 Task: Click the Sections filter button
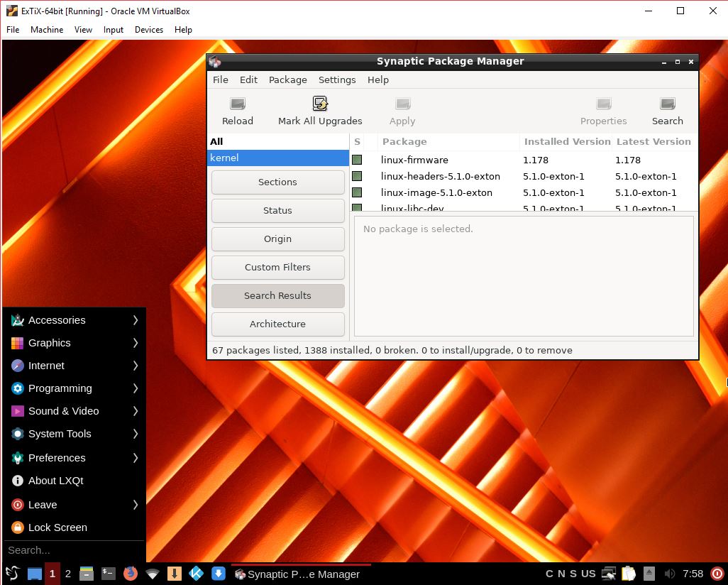click(277, 182)
